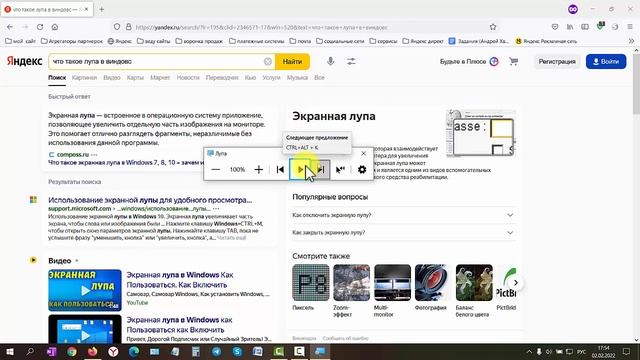Click the Magnifier zoom out minus button

click(x=216, y=169)
